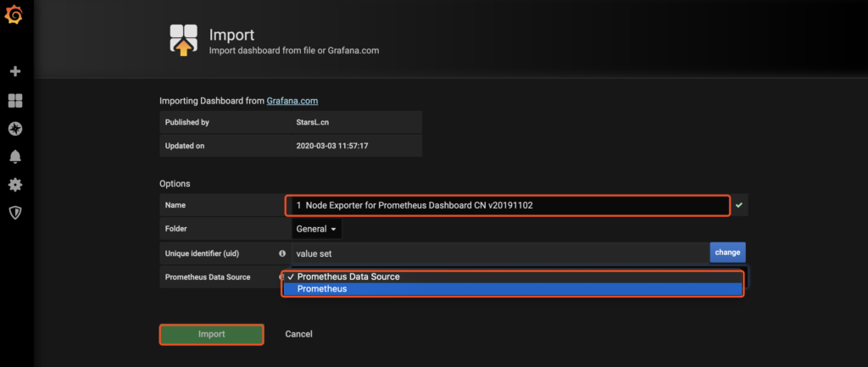
Task: Click the green name validation checkmark
Action: coord(738,205)
